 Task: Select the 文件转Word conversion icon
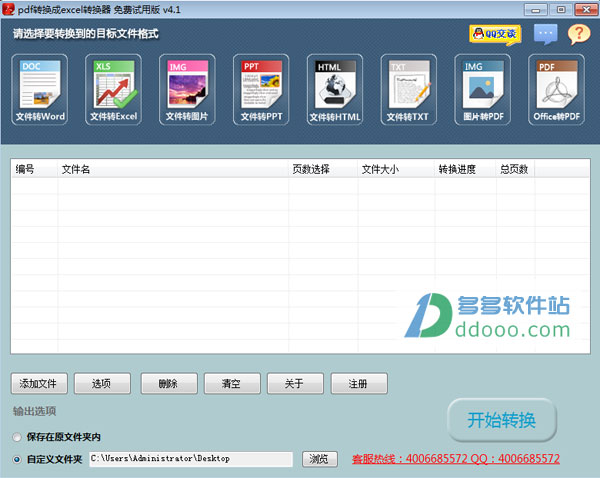tap(40, 90)
